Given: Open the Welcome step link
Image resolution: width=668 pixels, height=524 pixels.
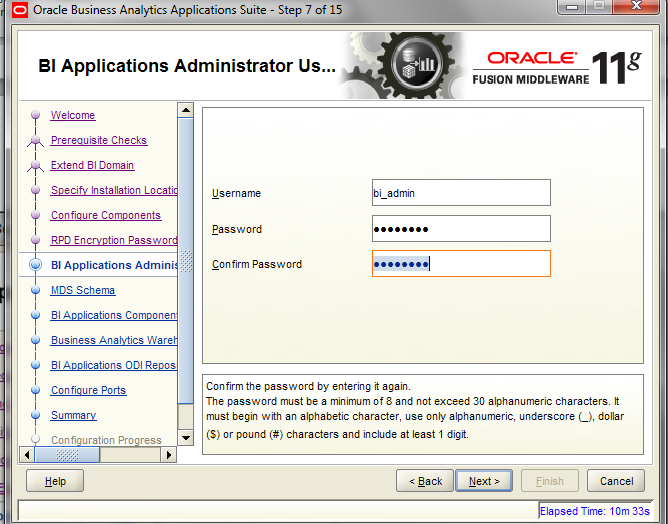Looking at the screenshot, I should [x=73, y=115].
